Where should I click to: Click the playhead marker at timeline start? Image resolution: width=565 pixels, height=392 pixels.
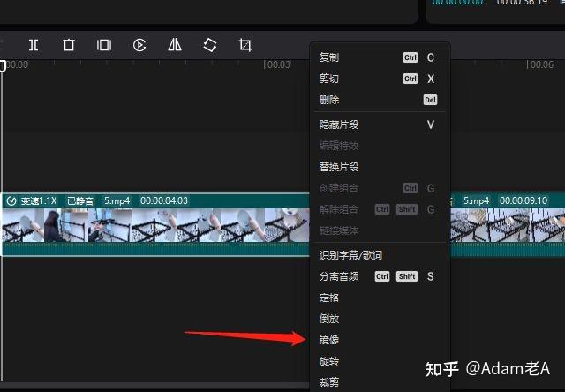[4, 65]
